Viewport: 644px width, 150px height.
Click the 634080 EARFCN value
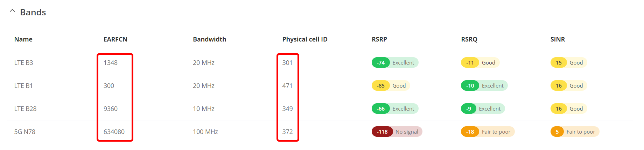(x=114, y=132)
